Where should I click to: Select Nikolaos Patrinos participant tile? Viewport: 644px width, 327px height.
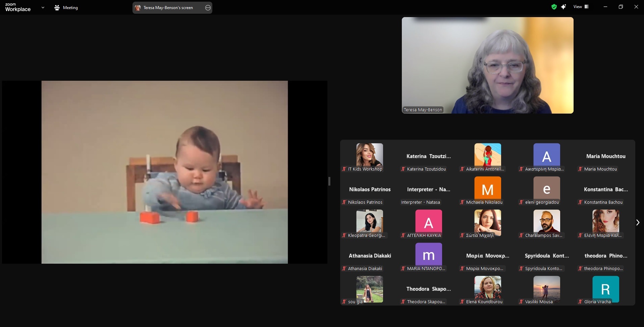(x=370, y=190)
